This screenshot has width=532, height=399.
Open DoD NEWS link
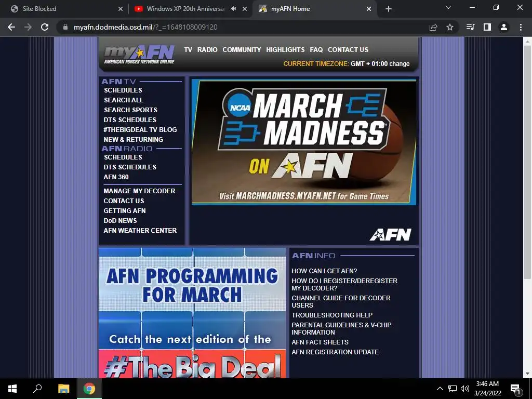pos(120,220)
